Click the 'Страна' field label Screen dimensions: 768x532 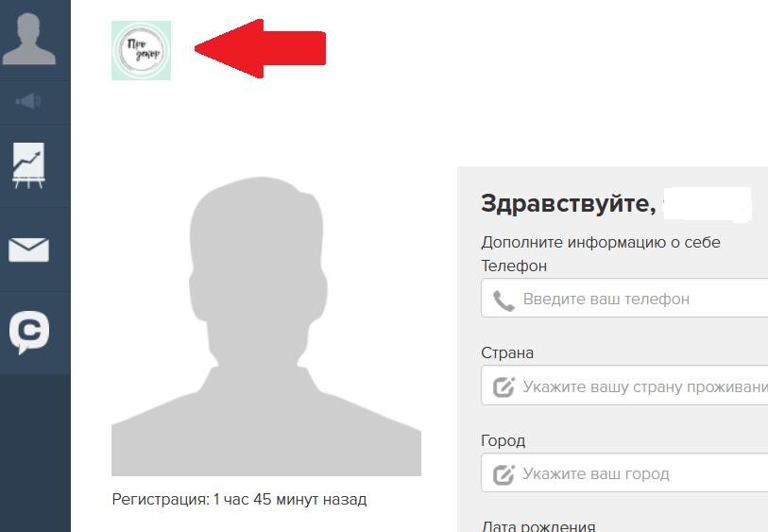[x=507, y=352]
